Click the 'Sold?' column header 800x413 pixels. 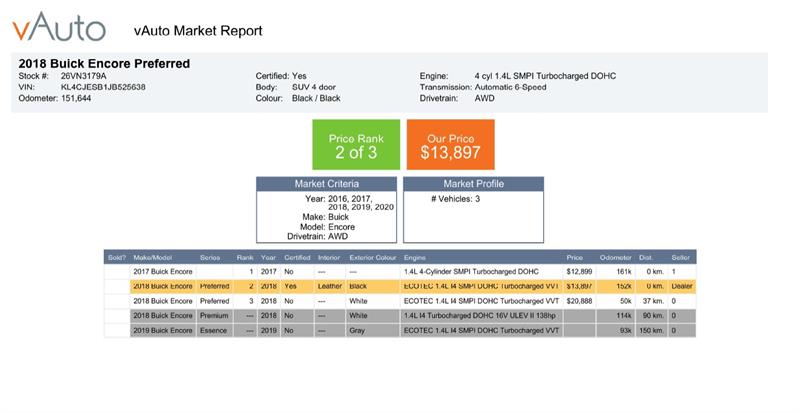click(117, 258)
